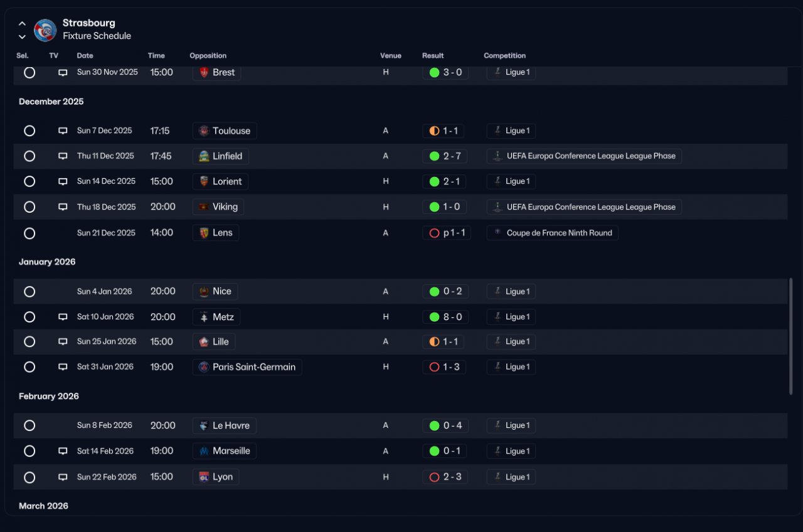Click the red loss indicator for Lyon 2-3
Image resolution: width=803 pixels, height=532 pixels.
(x=434, y=477)
